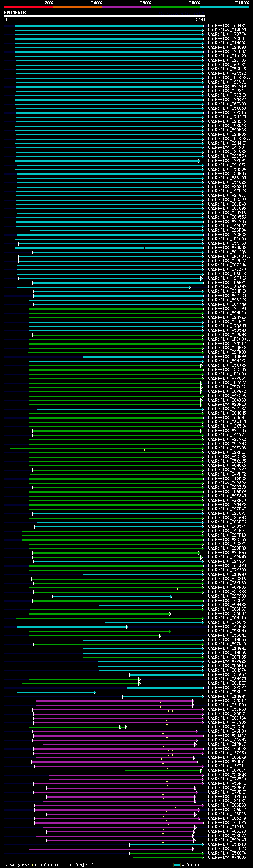Select hit label UniRef100_Q101R9
This screenshot has height=868, width=253.
click(x=227, y=56)
